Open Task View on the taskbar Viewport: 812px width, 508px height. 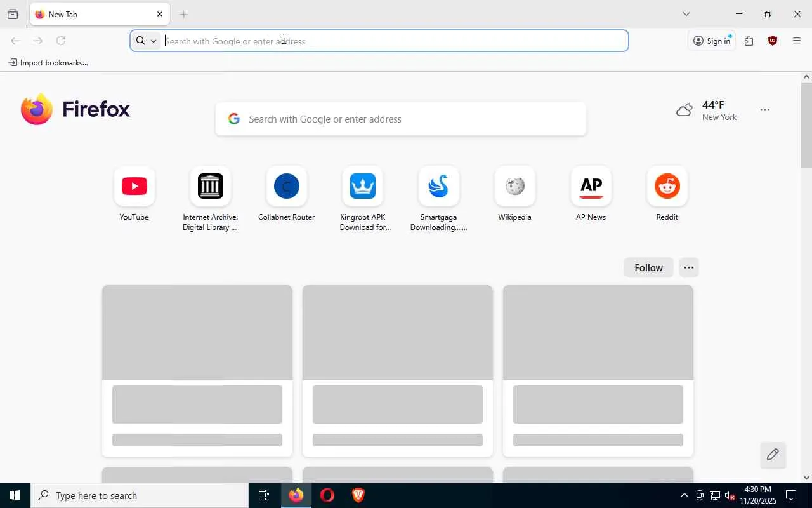pyautogui.click(x=264, y=495)
